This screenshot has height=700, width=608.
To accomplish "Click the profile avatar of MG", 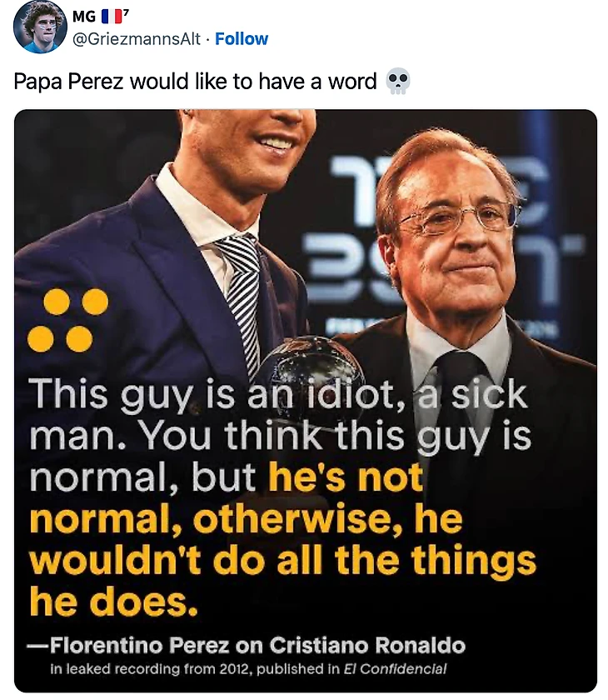I will 40,27.
